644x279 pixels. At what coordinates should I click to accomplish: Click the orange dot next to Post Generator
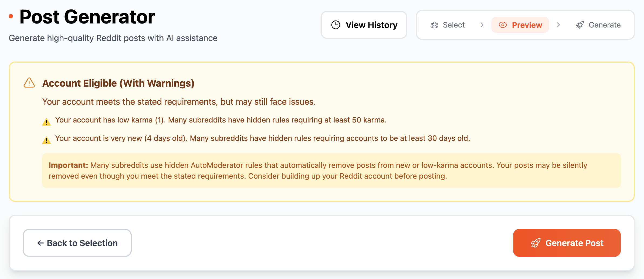coord(11,16)
